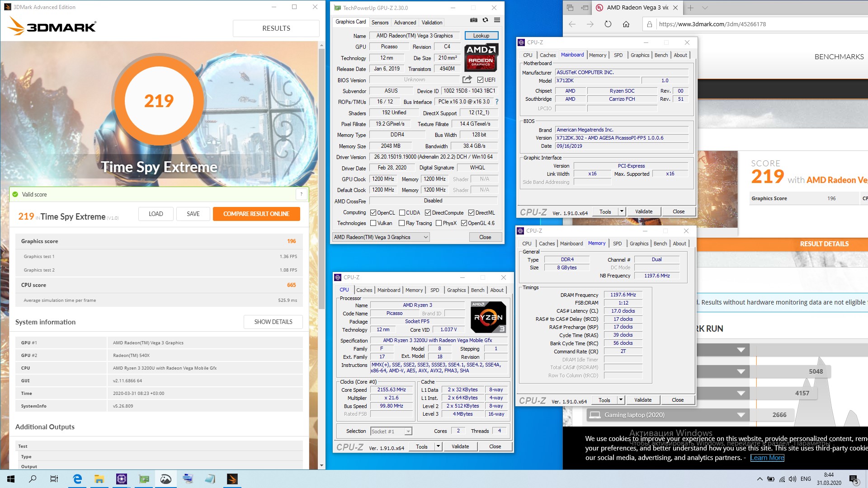Open Caches tab in CPU-Z CPU window
868x488 pixels.
point(364,290)
